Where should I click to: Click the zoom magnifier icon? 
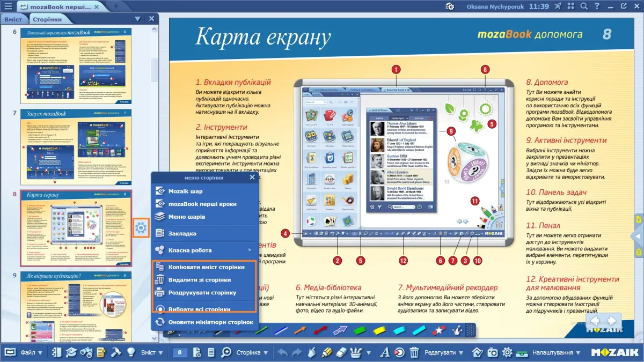(x=226, y=352)
